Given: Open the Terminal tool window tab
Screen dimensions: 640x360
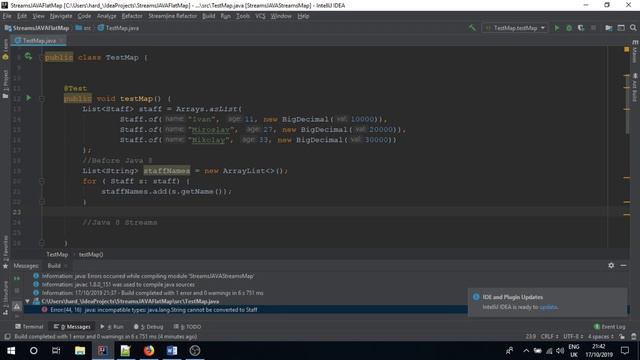Looking at the screenshot, I should [x=29, y=327].
